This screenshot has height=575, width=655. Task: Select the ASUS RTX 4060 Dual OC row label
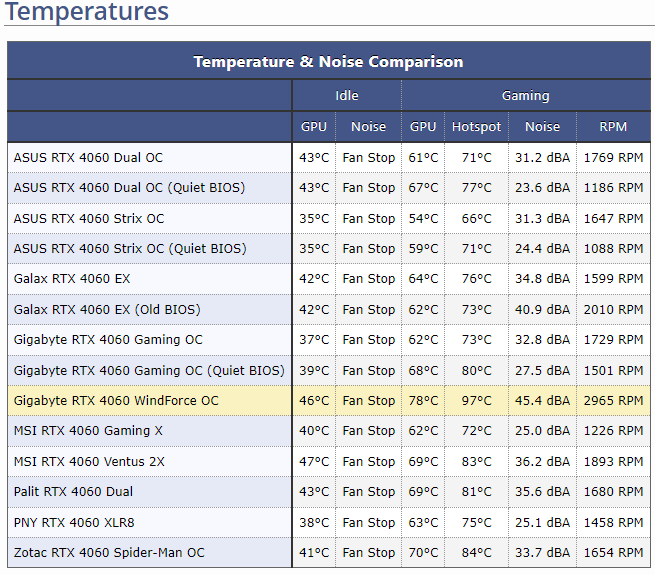(x=88, y=158)
